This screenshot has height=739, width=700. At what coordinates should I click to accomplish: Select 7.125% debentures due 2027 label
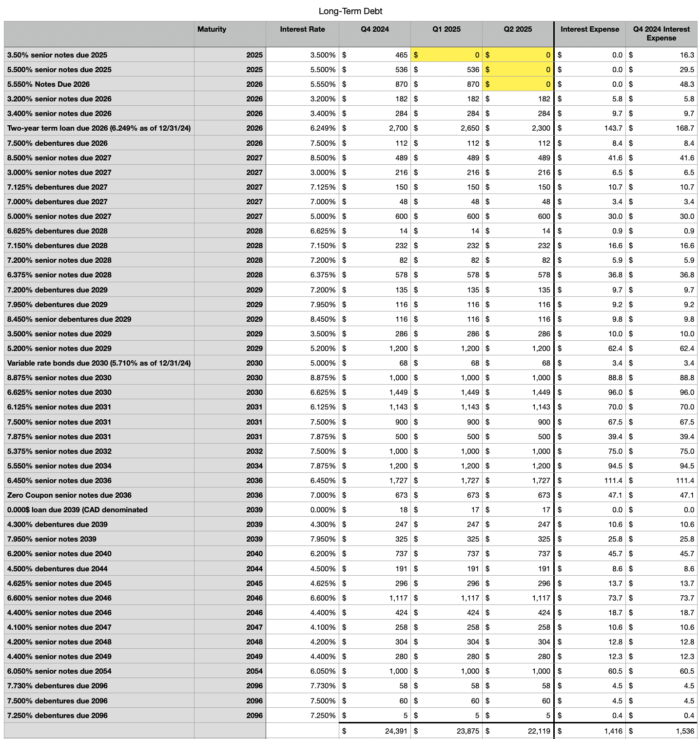coord(57,187)
